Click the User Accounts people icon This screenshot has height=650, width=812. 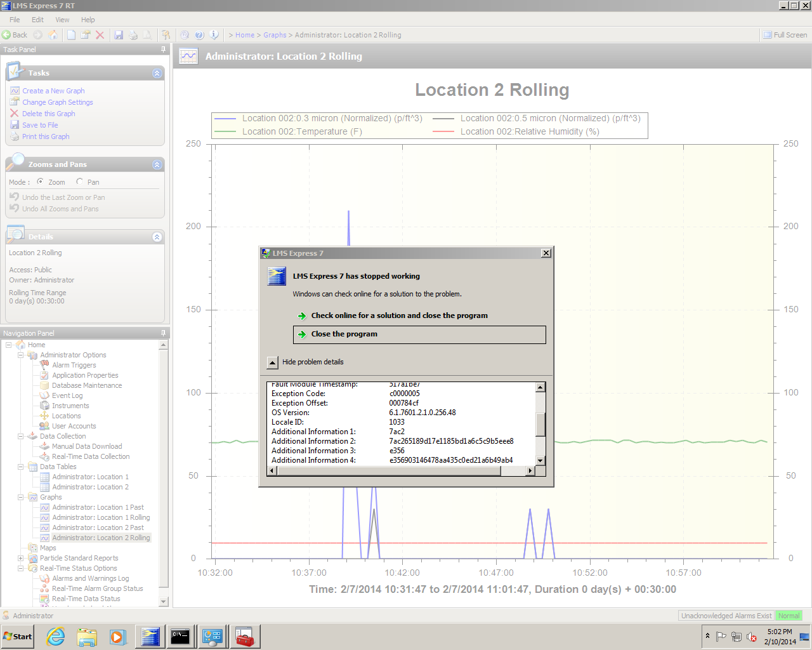(44, 426)
